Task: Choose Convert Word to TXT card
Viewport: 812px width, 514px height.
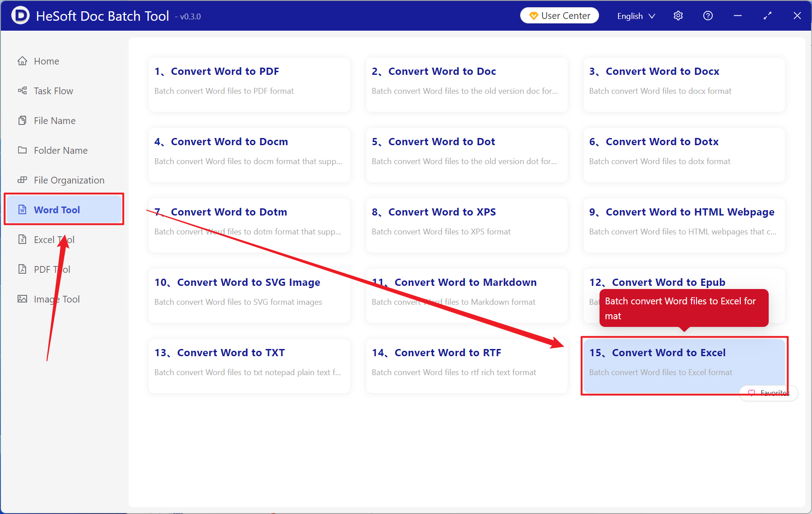Action: coord(249,366)
